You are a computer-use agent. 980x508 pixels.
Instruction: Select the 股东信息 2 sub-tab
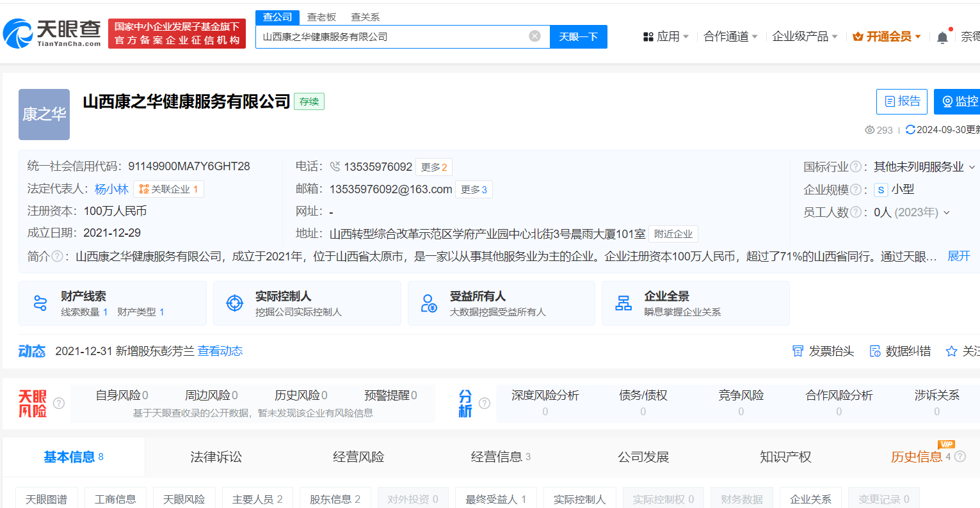click(335, 499)
